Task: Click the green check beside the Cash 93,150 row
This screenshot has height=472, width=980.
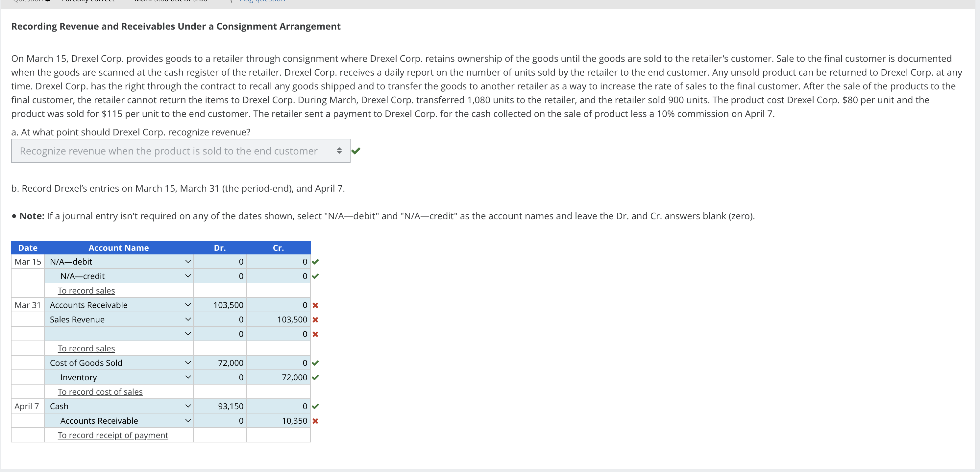Action: [x=315, y=406]
